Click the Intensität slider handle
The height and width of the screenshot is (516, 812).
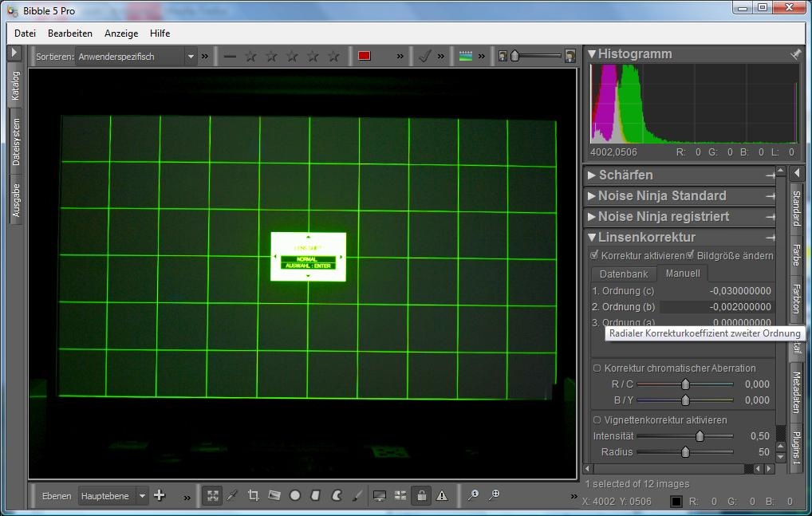click(x=700, y=436)
